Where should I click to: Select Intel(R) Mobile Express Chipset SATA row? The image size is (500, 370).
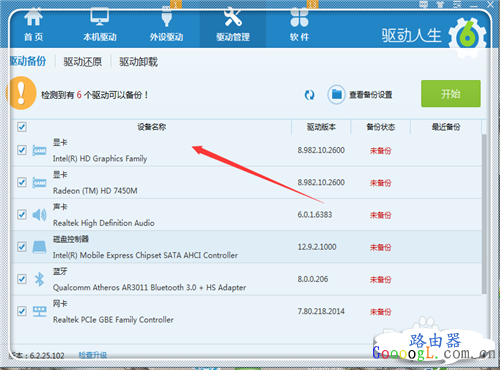click(x=247, y=247)
